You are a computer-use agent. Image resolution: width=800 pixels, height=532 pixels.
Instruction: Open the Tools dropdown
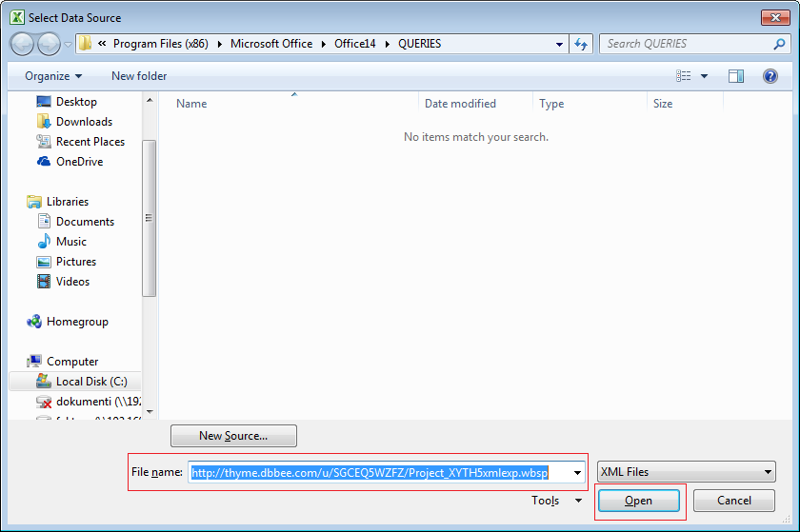click(x=556, y=501)
